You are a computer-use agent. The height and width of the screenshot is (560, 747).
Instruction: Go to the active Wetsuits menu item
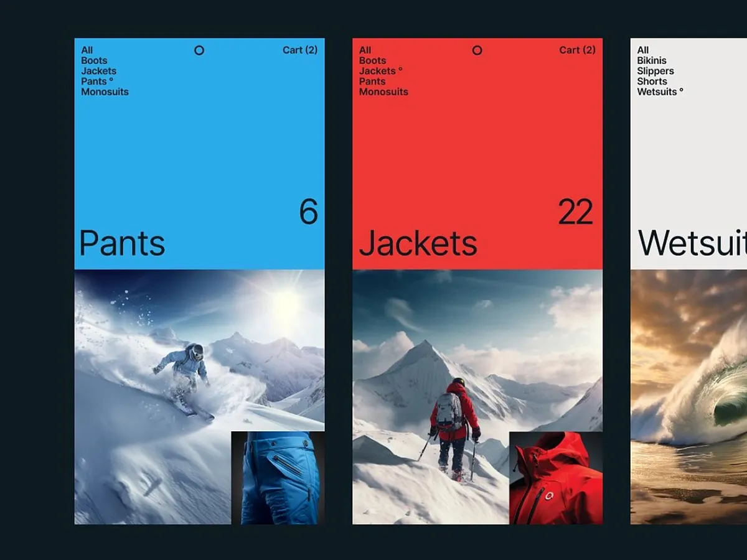[660, 91]
